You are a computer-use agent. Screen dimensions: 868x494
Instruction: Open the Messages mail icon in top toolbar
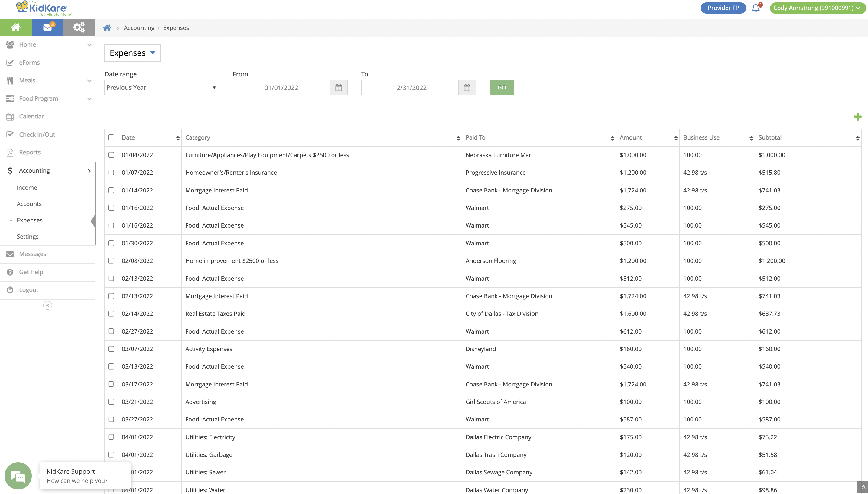click(47, 27)
